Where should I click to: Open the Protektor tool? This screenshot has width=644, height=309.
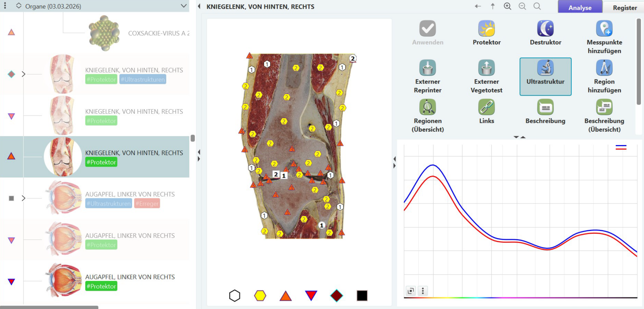(x=486, y=29)
